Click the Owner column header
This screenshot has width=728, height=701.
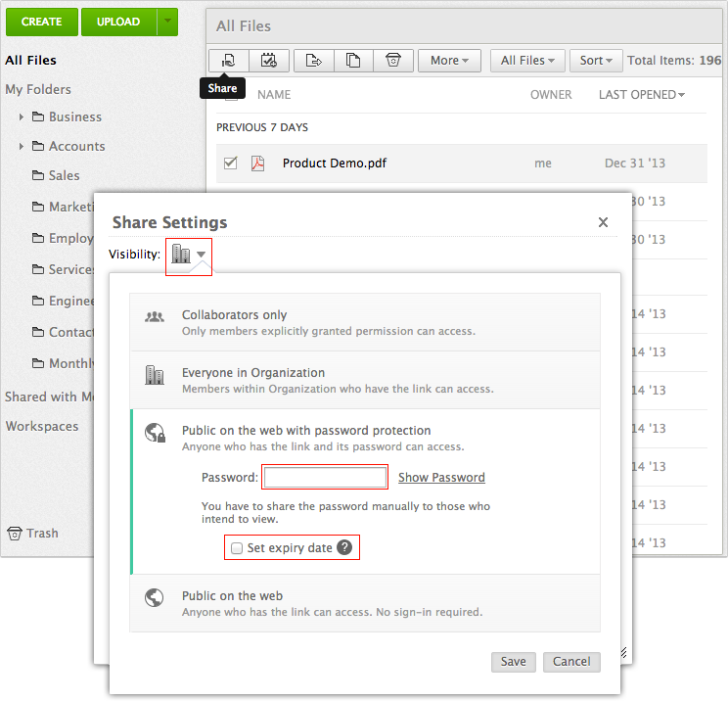tap(551, 95)
